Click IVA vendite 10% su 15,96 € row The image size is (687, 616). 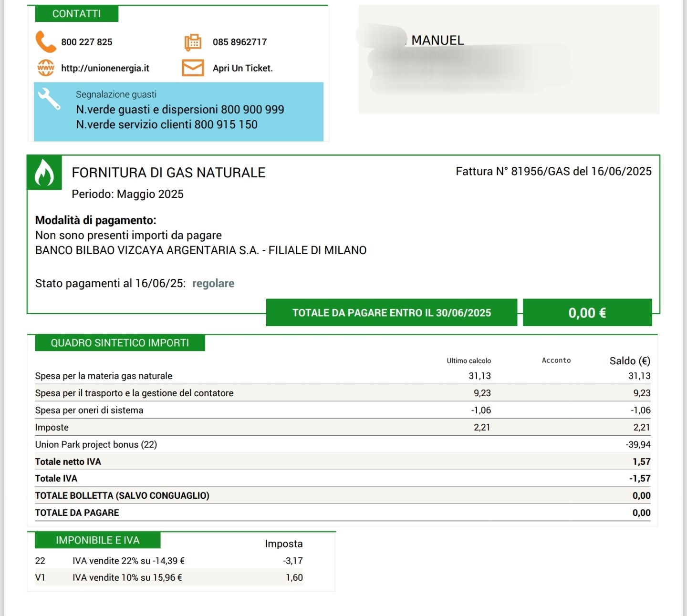click(169, 577)
